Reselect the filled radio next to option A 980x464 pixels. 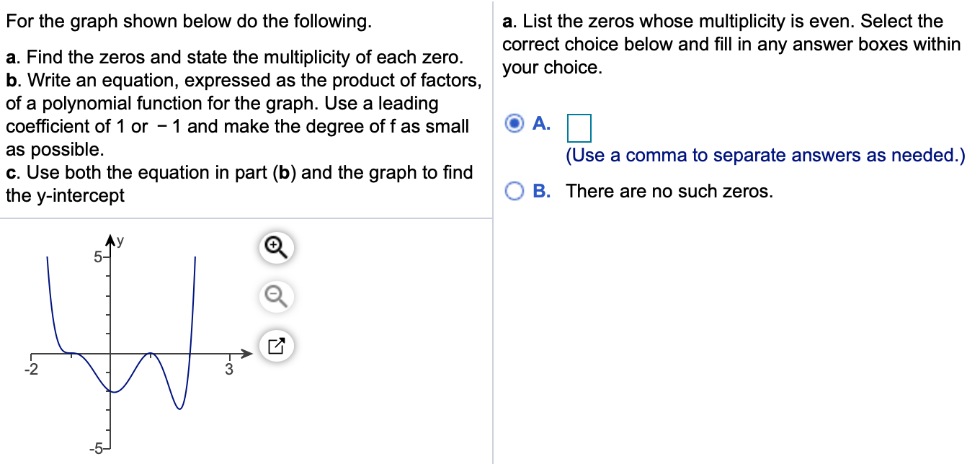click(x=514, y=124)
